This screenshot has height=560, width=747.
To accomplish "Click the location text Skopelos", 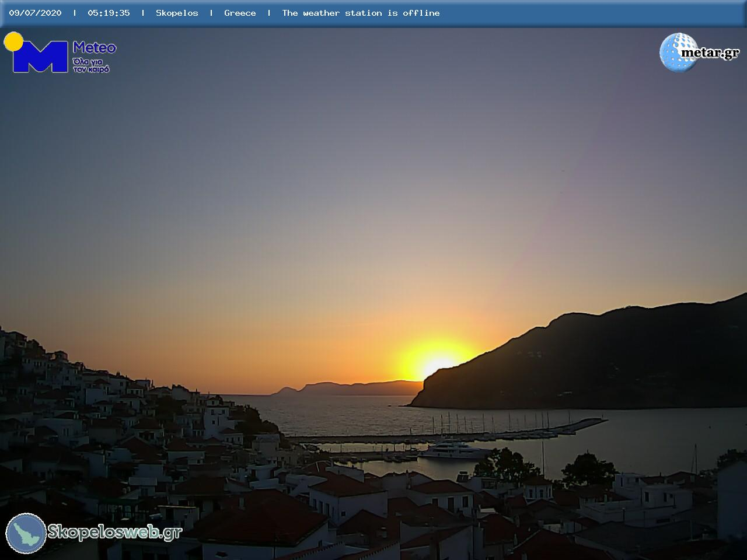I will (x=177, y=13).
